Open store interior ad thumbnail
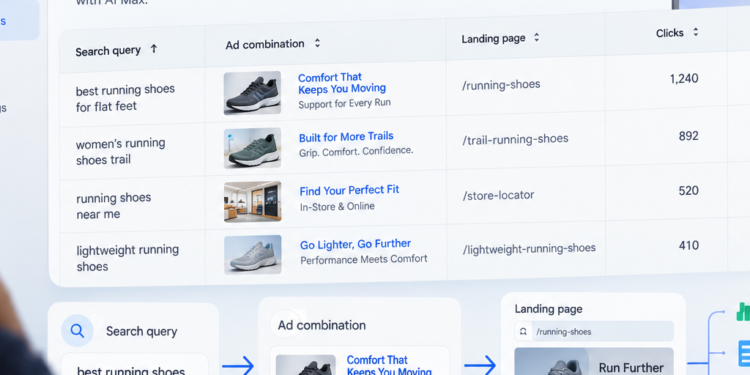The width and height of the screenshot is (750, 375). [x=253, y=201]
